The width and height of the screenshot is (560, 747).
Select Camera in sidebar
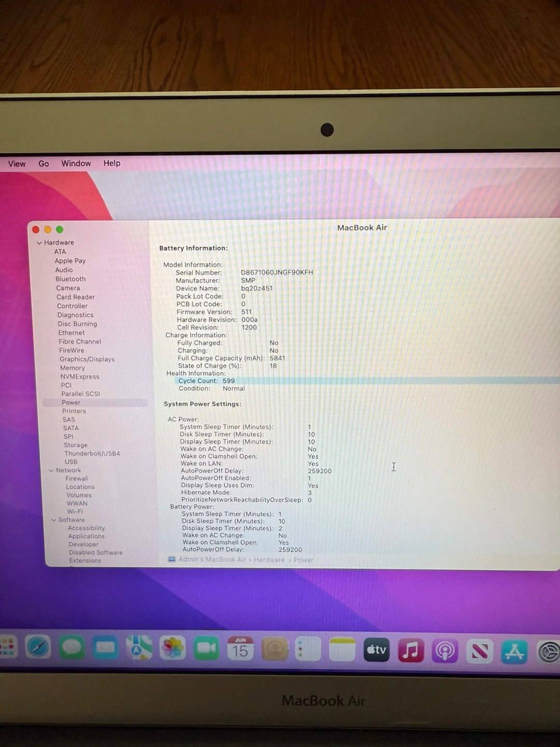(x=68, y=288)
